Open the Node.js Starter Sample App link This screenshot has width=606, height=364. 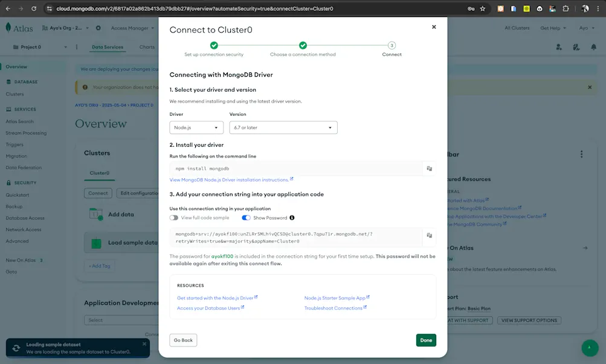[335, 298]
